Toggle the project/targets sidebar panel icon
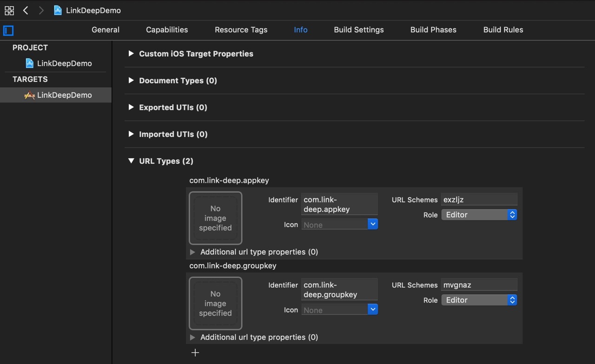Image resolution: width=595 pixels, height=364 pixels. [8, 31]
